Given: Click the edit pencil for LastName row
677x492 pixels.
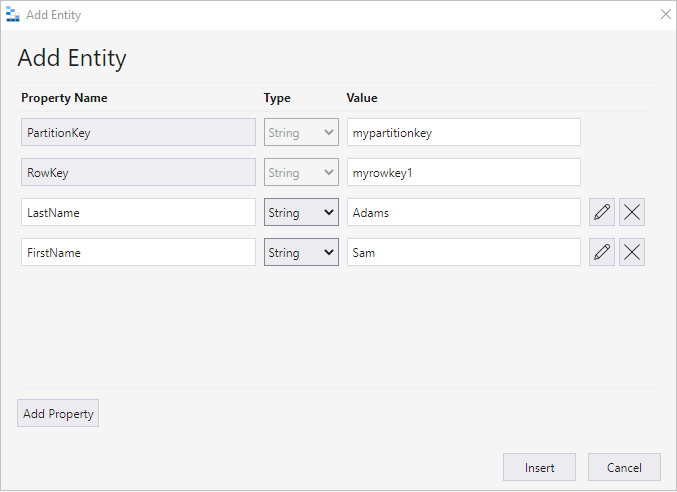Looking at the screenshot, I should coord(602,213).
